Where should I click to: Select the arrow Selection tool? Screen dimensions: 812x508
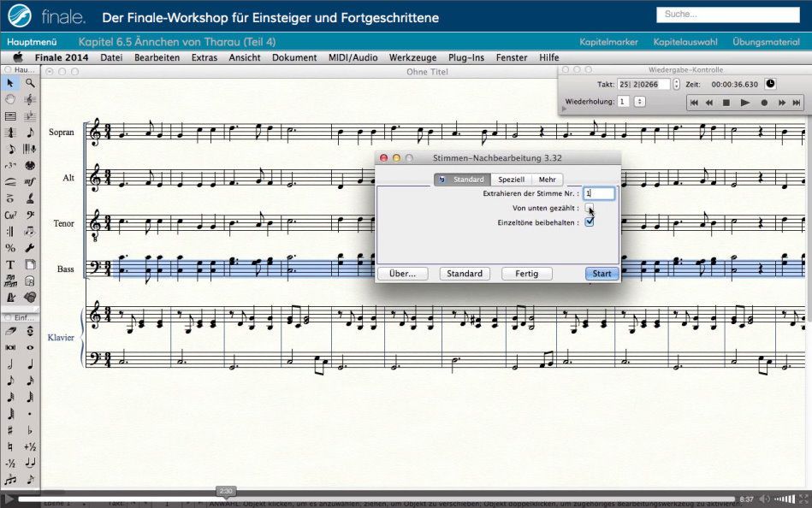point(10,83)
